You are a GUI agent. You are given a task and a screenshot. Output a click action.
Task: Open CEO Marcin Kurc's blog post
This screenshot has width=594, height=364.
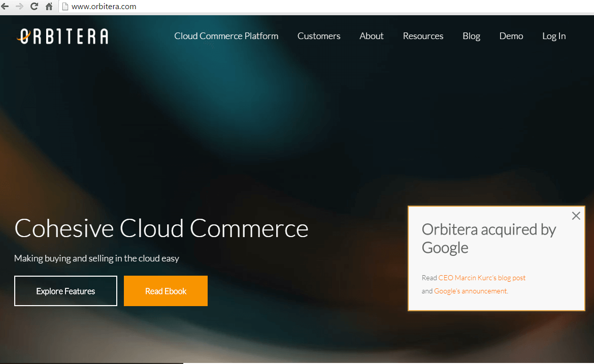(482, 278)
